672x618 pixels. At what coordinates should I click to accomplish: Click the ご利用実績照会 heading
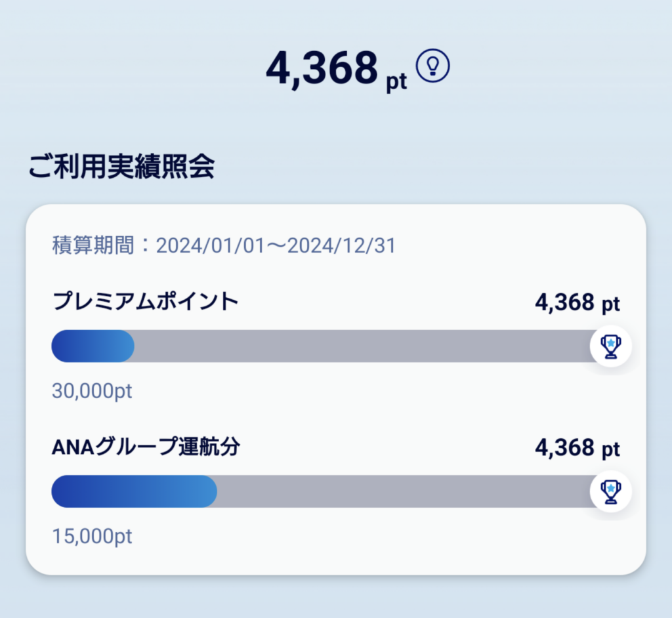click(x=121, y=166)
